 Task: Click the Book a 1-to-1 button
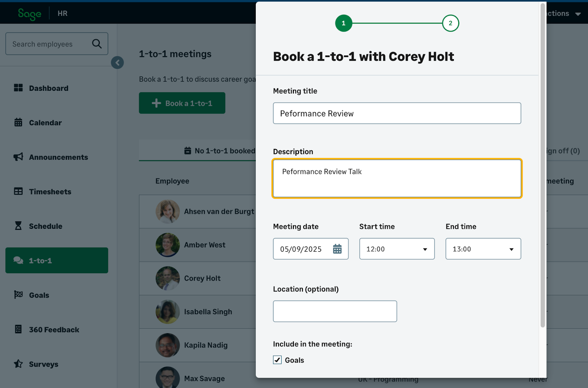[182, 103]
